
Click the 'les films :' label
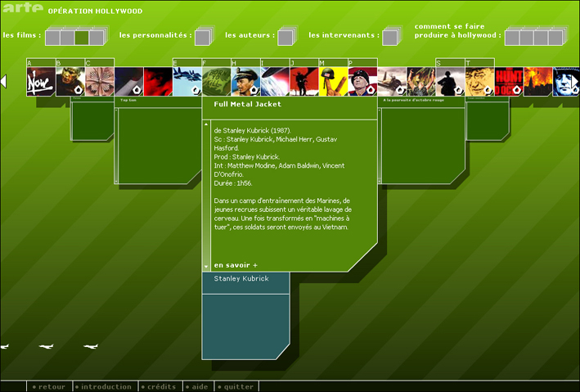(x=22, y=35)
